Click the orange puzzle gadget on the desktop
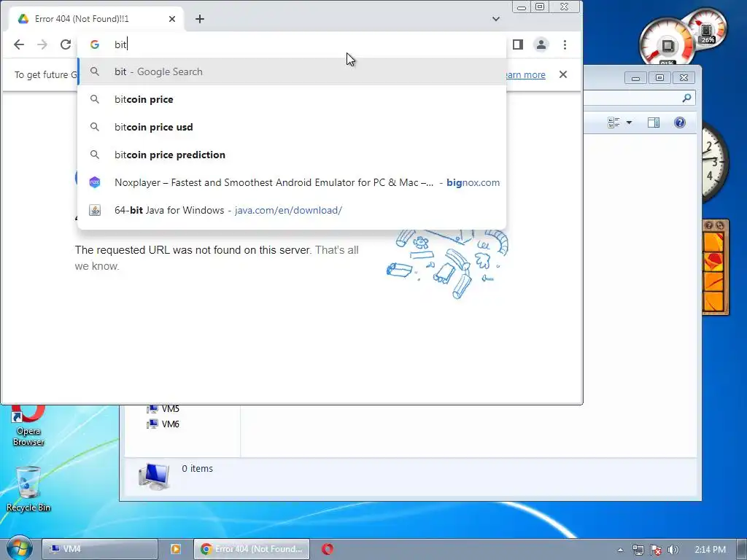This screenshot has width=747, height=560. point(715,267)
